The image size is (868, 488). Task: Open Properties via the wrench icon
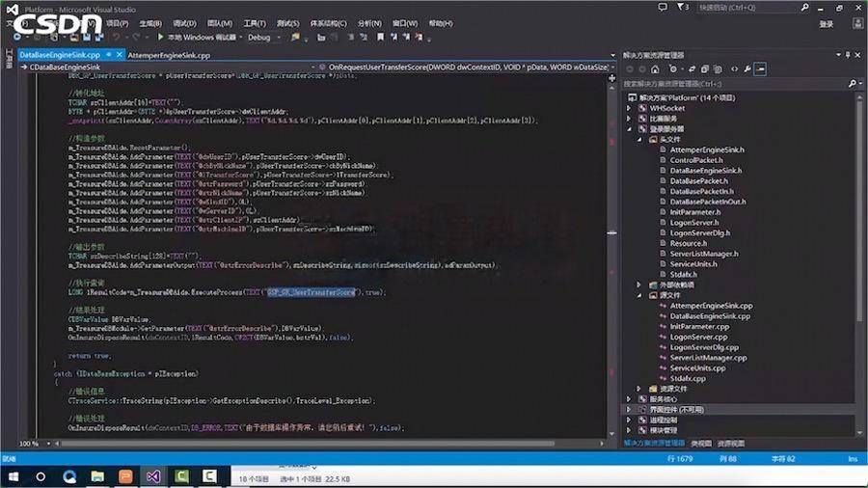click(747, 68)
